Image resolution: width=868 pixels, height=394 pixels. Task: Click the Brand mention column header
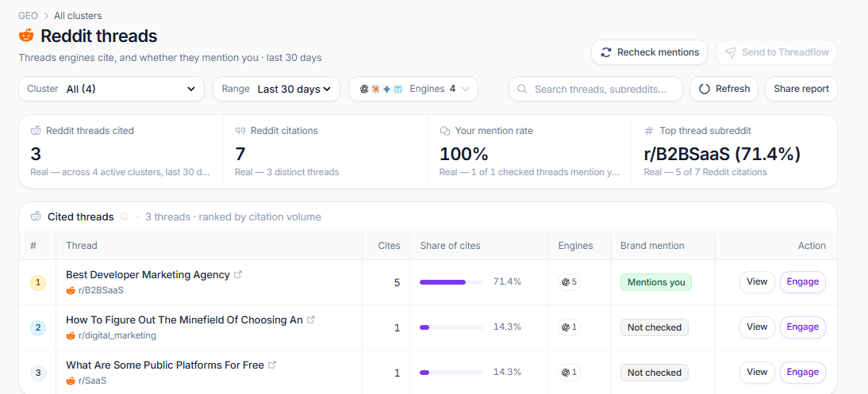652,246
